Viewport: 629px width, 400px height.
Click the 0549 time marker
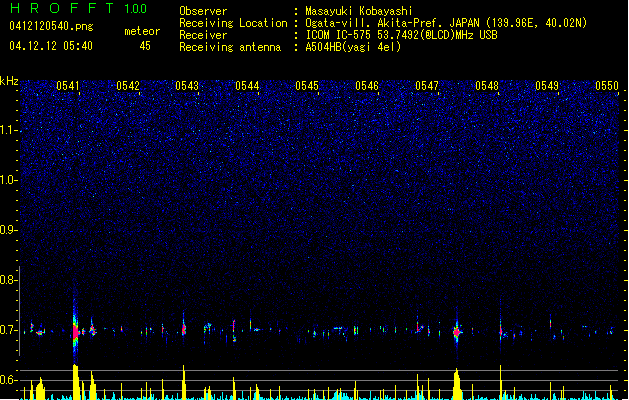point(547,86)
